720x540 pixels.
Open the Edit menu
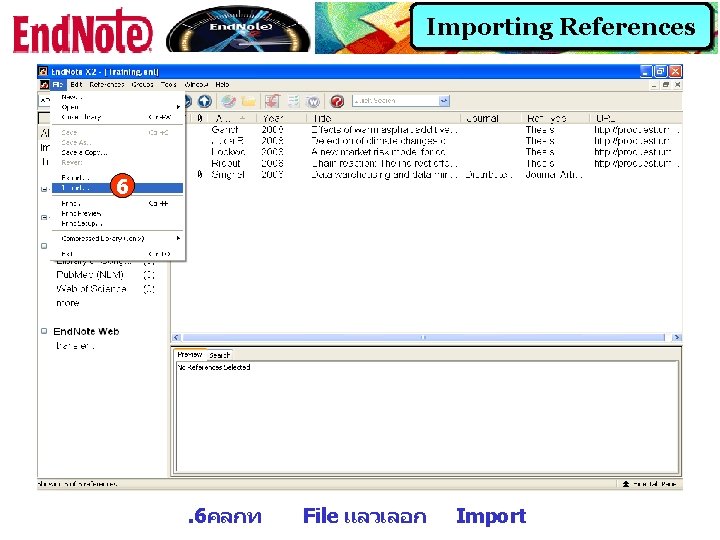tap(76, 84)
